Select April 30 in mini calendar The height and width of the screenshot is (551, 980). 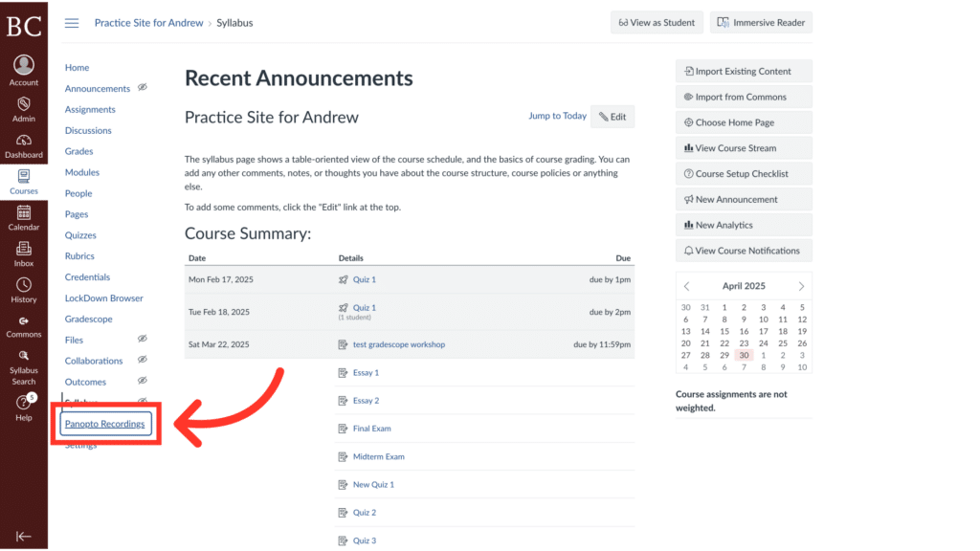point(744,356)
